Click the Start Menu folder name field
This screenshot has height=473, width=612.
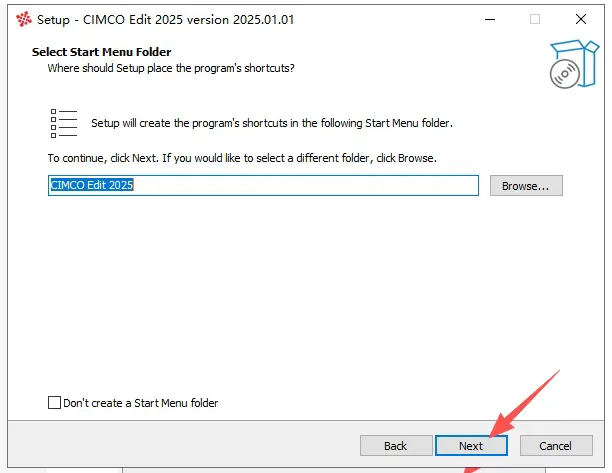(x=263, y=185)
